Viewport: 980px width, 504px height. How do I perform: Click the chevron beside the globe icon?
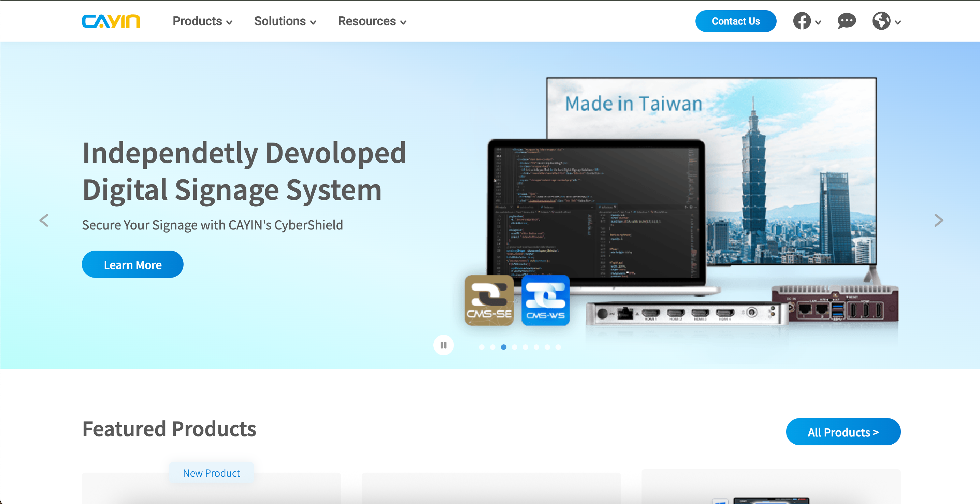(x=898, y=23)
